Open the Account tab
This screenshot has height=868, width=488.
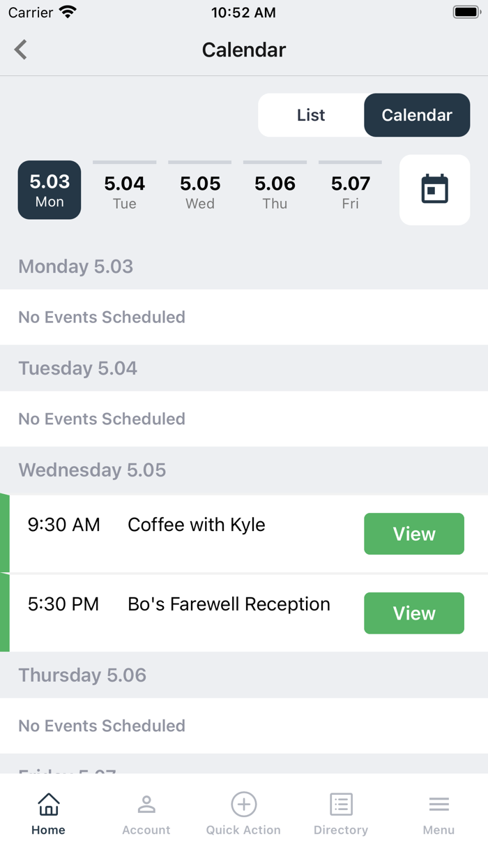(x=146, y=814)
